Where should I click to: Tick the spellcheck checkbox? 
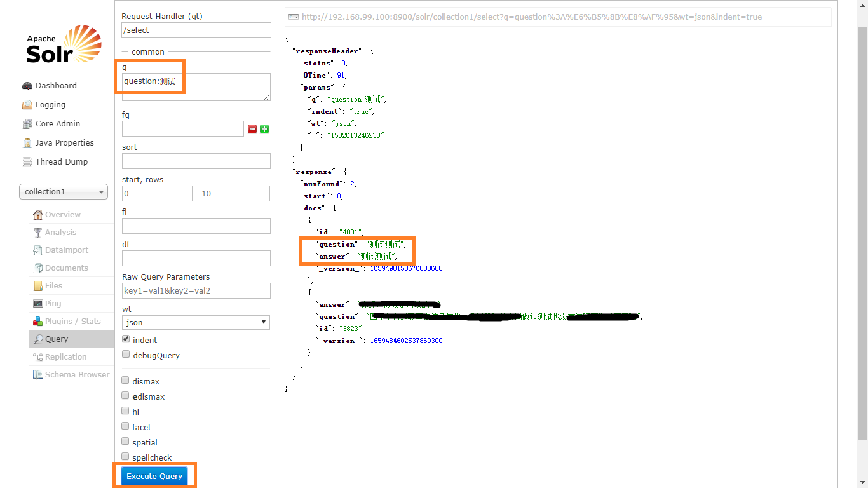point(126,457)
